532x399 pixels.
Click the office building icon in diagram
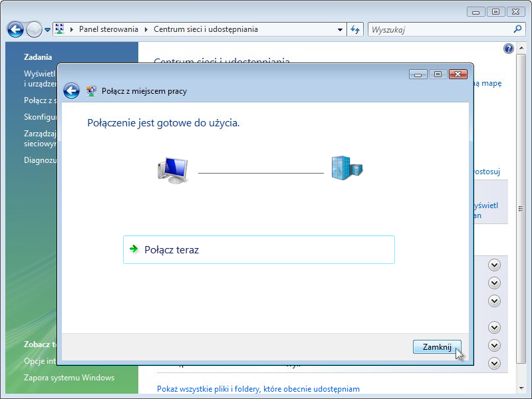347,170
